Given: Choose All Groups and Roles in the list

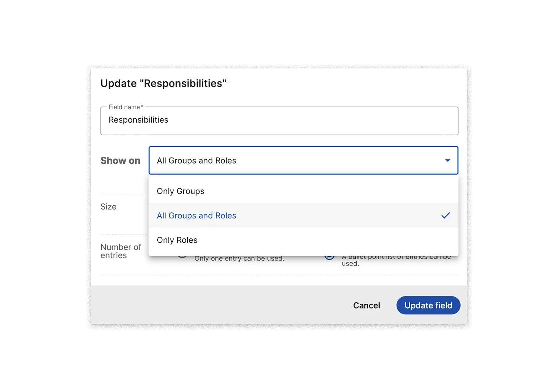Looking at the screenshot, I should [x=197, y=216].
